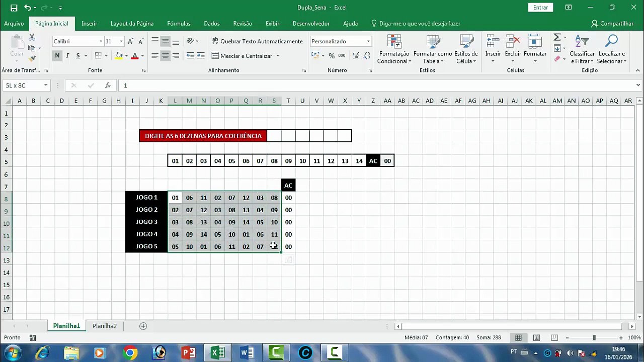
Task: Align text to the right
Action: click(x=176, y=56)
